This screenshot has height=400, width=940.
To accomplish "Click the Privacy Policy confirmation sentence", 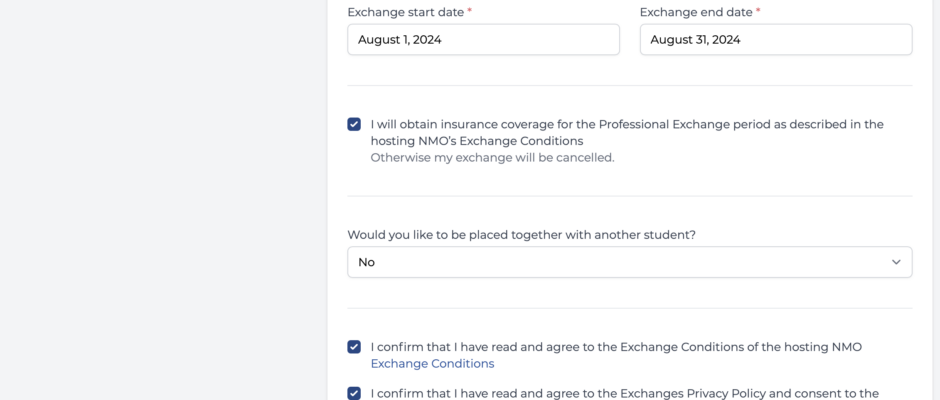I will click(625, 393).
